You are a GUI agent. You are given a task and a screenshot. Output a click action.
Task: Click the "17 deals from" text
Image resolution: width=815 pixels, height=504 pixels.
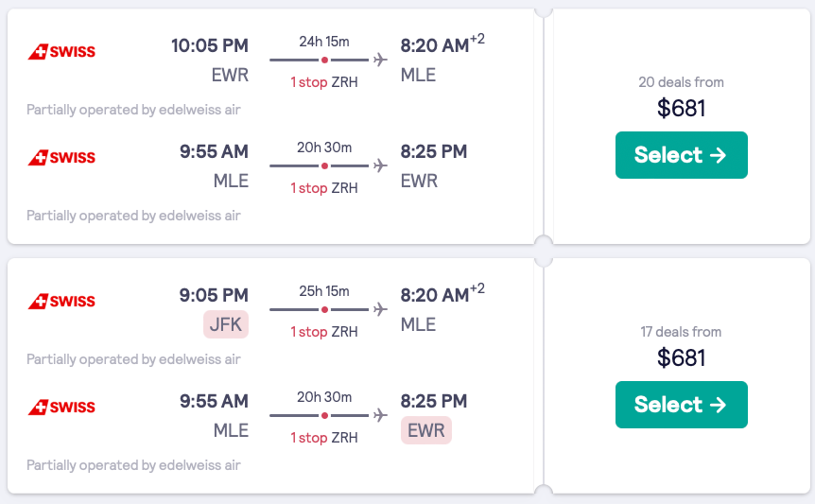pyautogui.click(x=681, y=332)
